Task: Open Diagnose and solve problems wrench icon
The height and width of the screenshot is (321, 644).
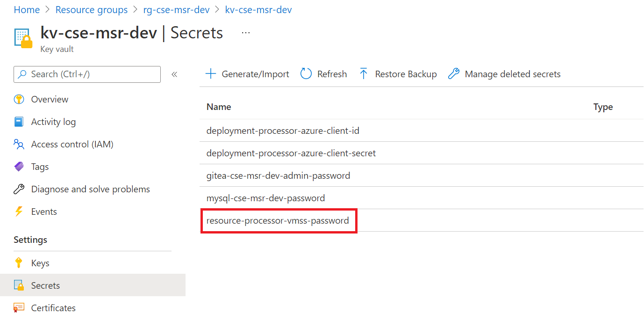Action: point(19,189)
